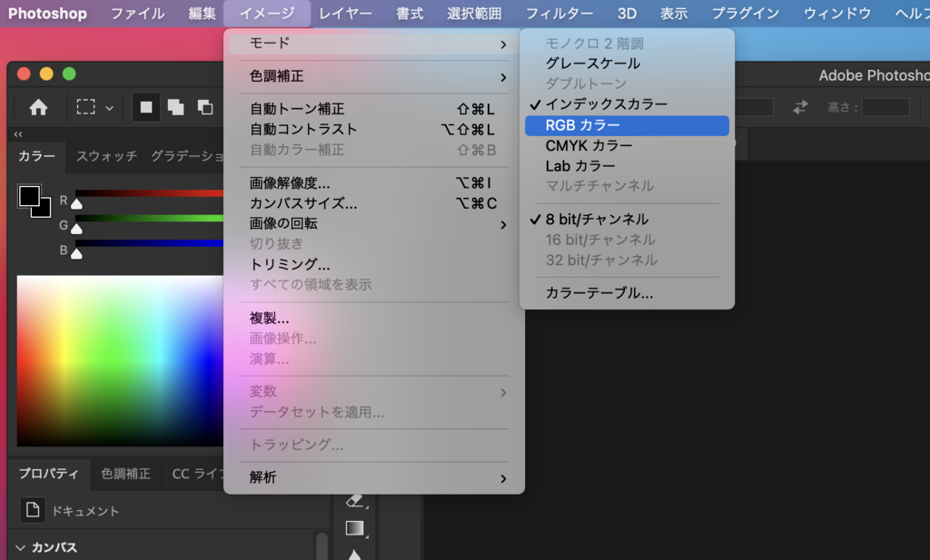Open the フィルター menu
Screen dimensions: 930x560
(x=559, y=13)
